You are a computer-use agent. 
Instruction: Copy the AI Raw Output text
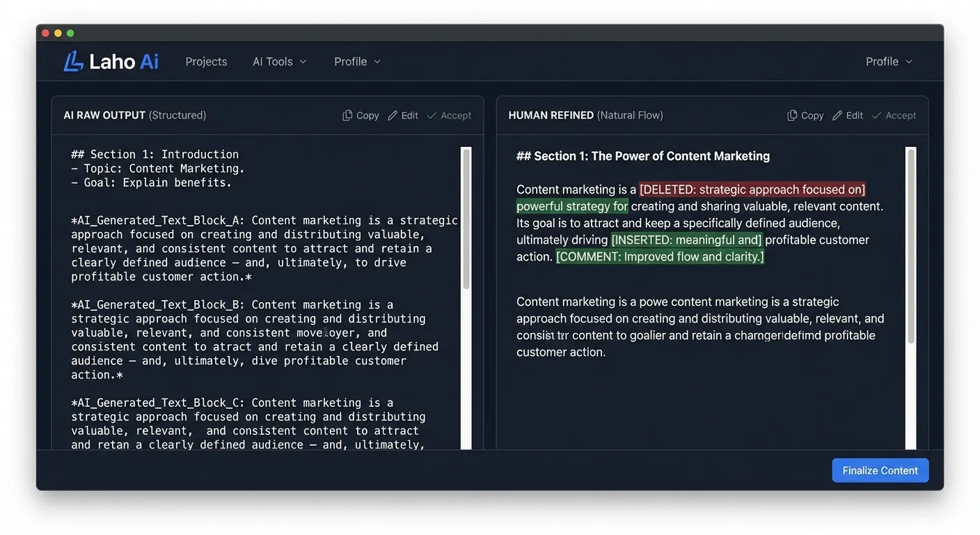tap(361, 116)
